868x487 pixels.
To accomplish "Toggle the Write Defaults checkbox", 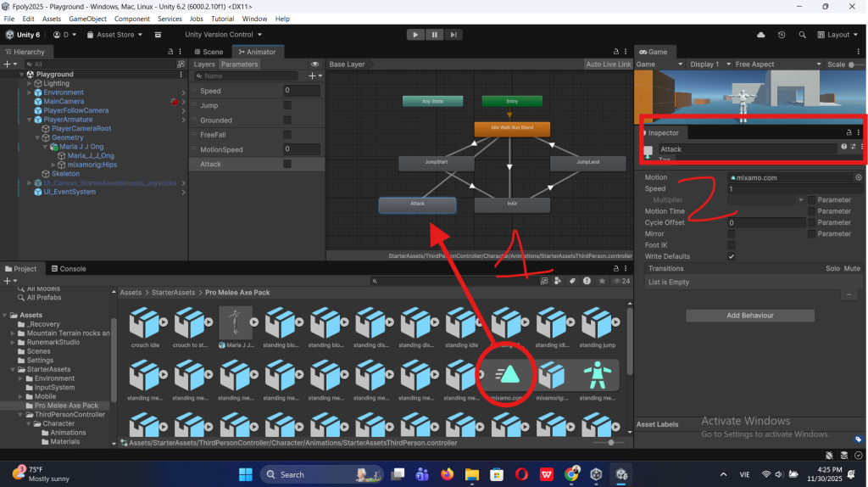I will click(732, 256).
